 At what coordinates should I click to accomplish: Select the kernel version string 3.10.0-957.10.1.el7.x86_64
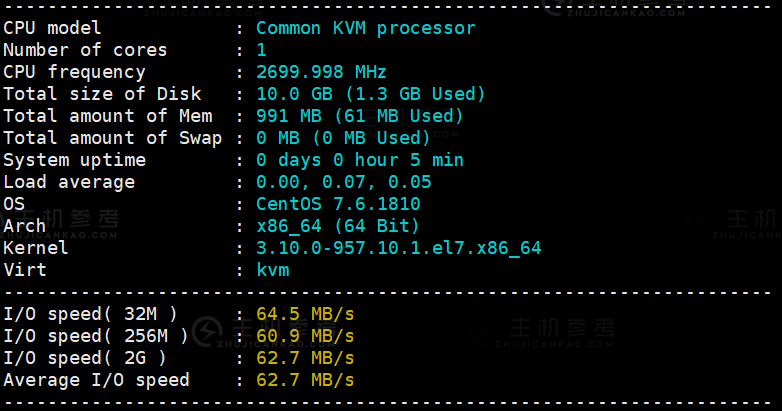click(398, 248)
